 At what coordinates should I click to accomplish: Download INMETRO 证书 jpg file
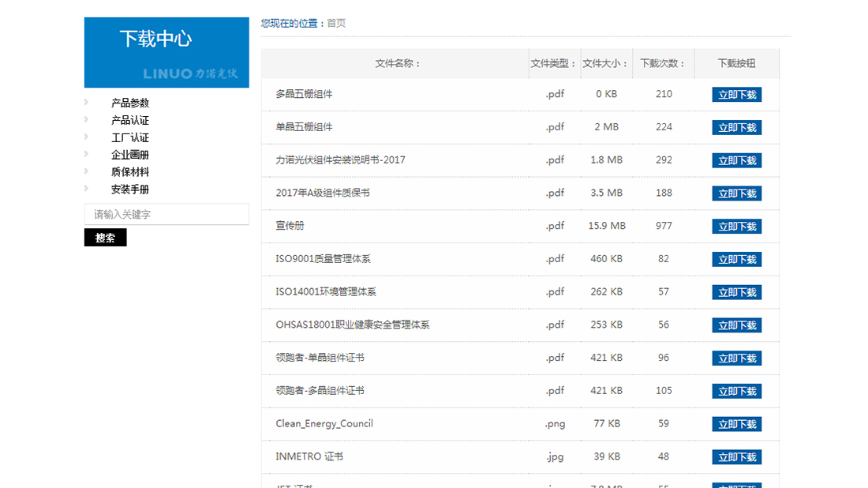point(737,457)
